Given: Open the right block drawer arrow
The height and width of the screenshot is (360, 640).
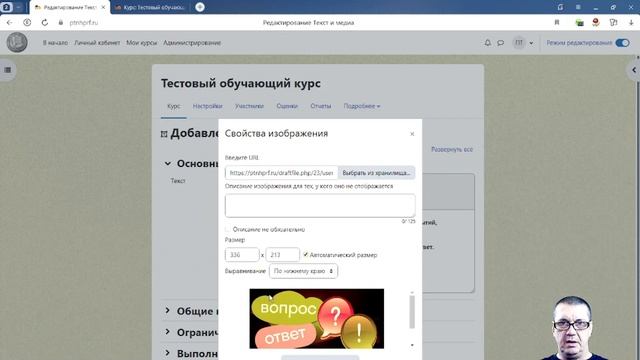Looking at the screenshot, I should coord(634,70).
